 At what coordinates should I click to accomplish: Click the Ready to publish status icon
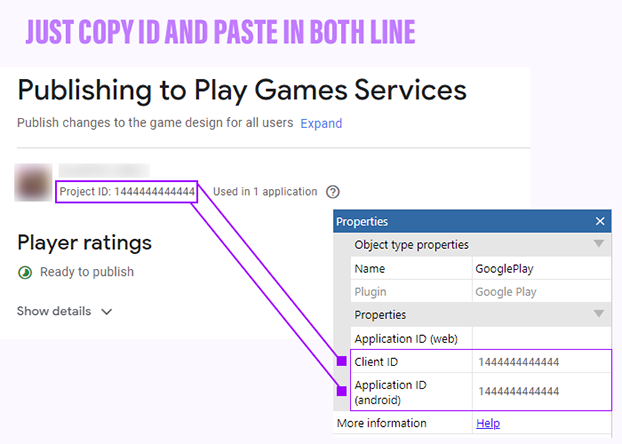(25, 273)
